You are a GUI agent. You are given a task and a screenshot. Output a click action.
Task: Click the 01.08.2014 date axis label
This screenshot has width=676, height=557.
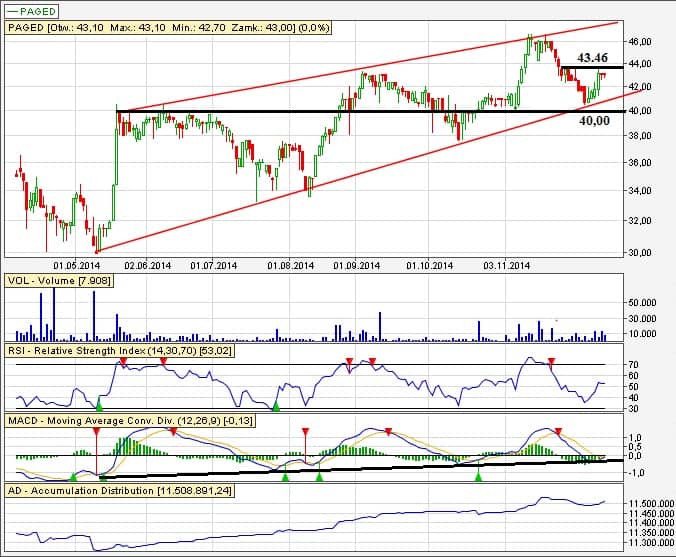click(x=291, y=266)
